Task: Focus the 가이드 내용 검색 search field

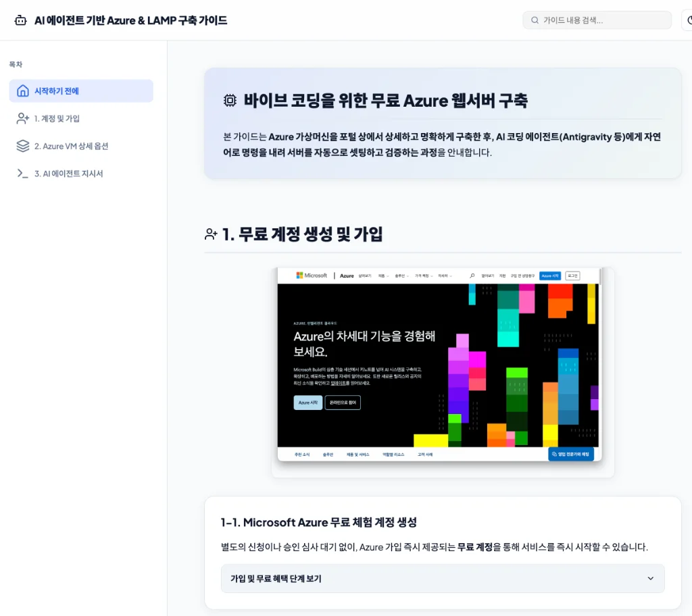Action: tap(597, 20)
